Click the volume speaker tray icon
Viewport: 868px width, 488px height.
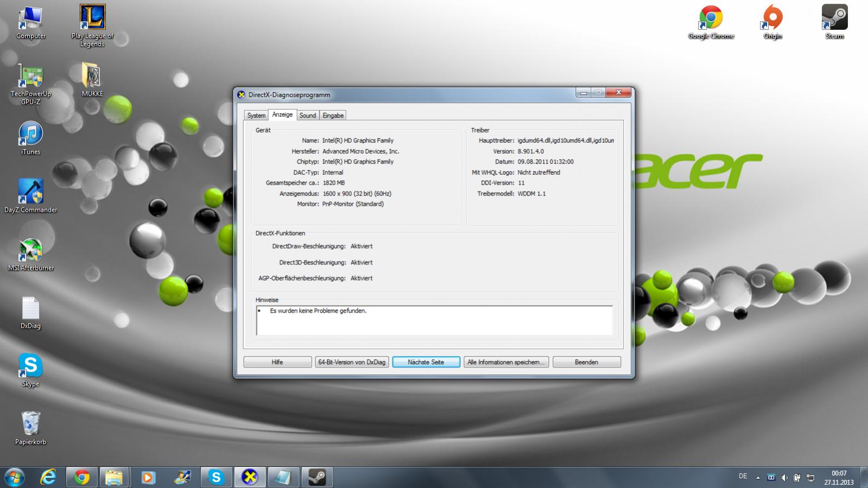click(x=784, y=478)
